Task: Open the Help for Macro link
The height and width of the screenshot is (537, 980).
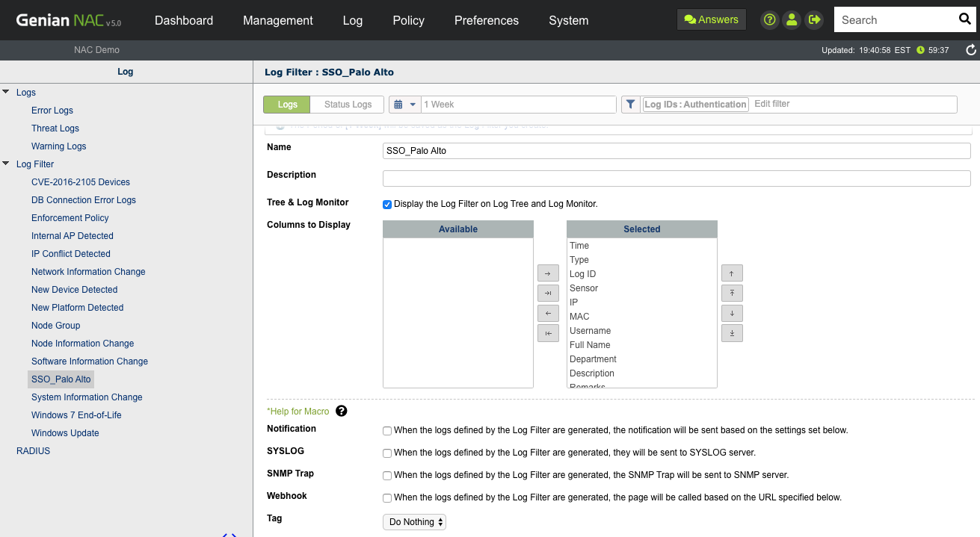Action: click(x=298, y=412)
